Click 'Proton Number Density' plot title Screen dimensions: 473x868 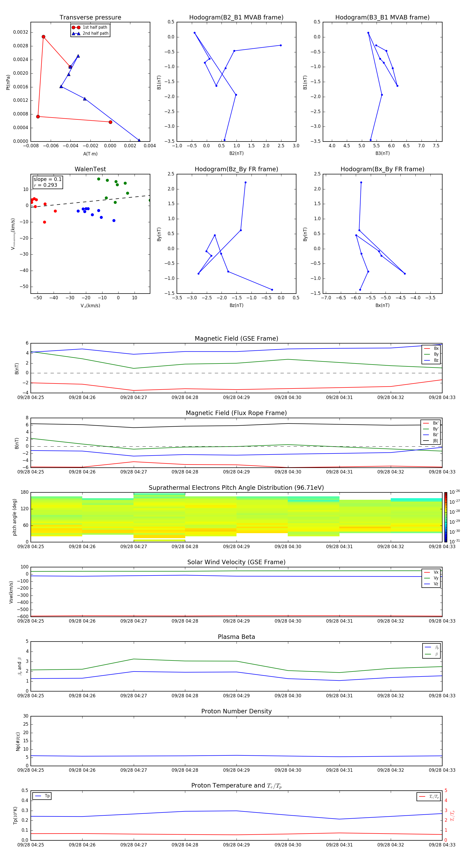pyautogui.click(x=236, y=711)
